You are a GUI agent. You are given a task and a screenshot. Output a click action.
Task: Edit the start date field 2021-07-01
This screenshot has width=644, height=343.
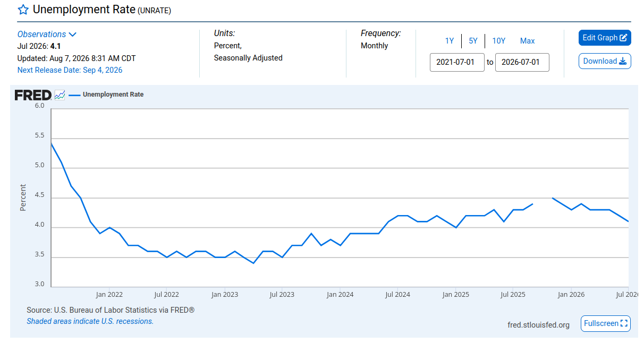coord(457,62)
